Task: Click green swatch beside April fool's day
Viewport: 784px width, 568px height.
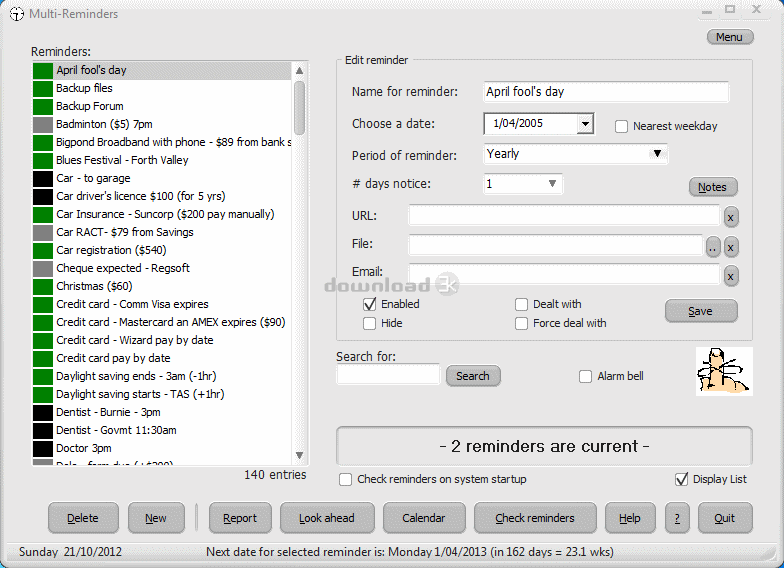Action: (43, 70)
